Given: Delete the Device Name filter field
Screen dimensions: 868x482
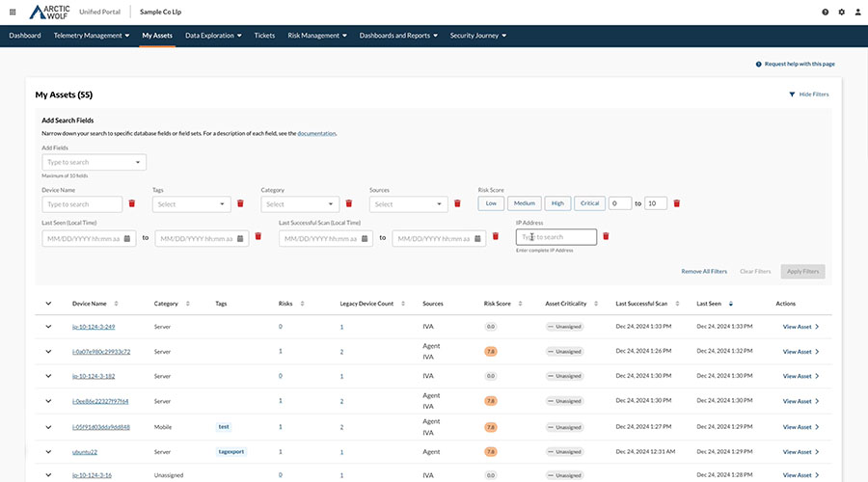Looking at the screenshot, I should coord(131,203).
